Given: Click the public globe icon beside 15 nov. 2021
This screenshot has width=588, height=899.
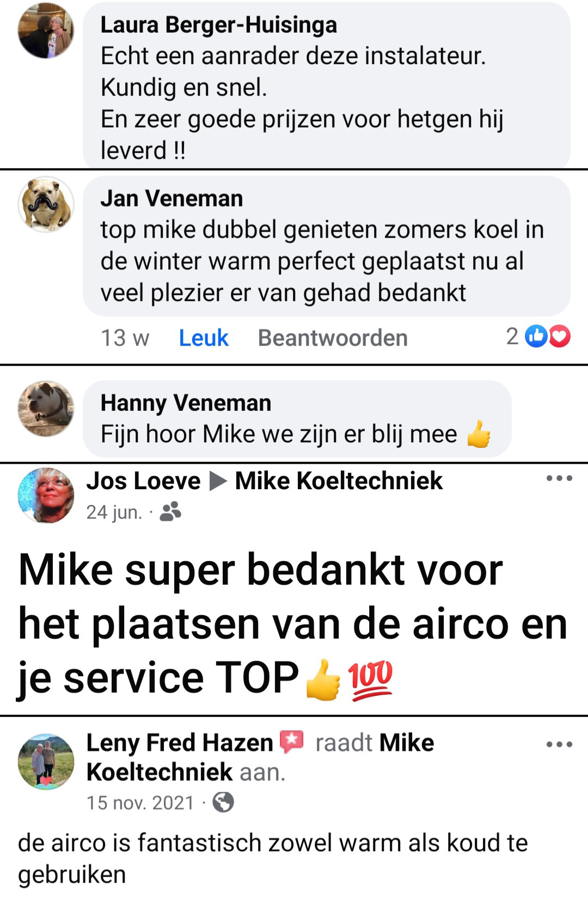Looking at the screenshot, I should [223, 802].
